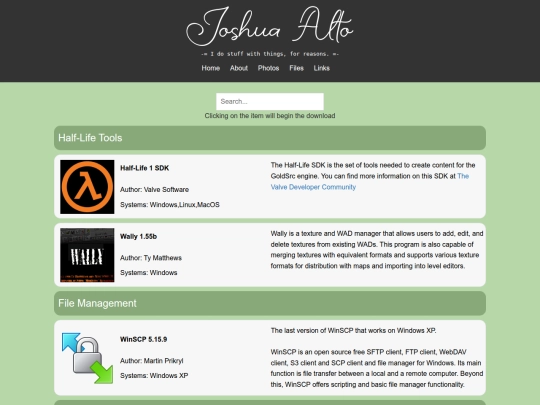
Task: Click "The last version of WinSCP" sentence
Action: pyautogui.click(x=353, y=330)
